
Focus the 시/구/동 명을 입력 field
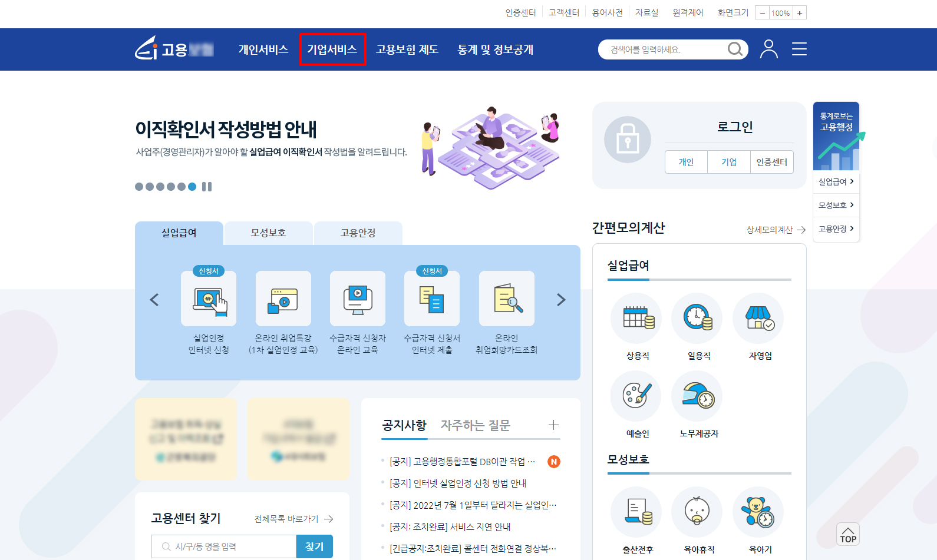[224, 546]
